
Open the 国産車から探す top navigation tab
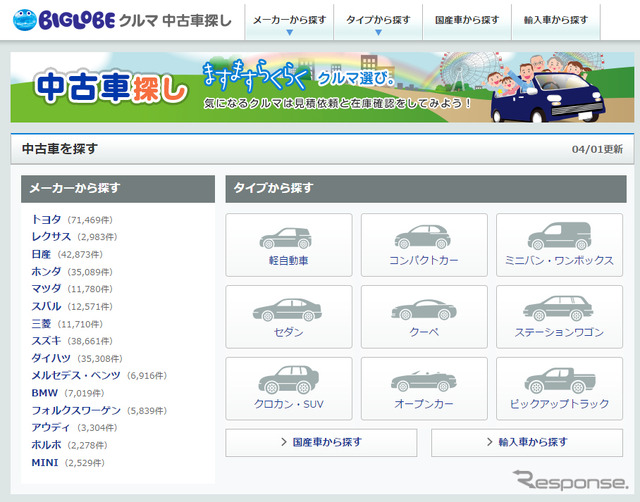pyautogui.click(x=467, y=22)
